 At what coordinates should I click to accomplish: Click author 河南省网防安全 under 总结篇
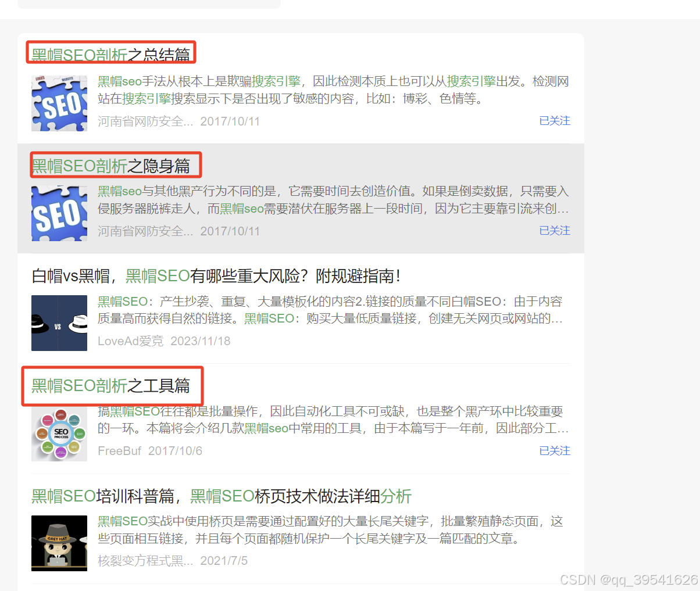[145, 121]
